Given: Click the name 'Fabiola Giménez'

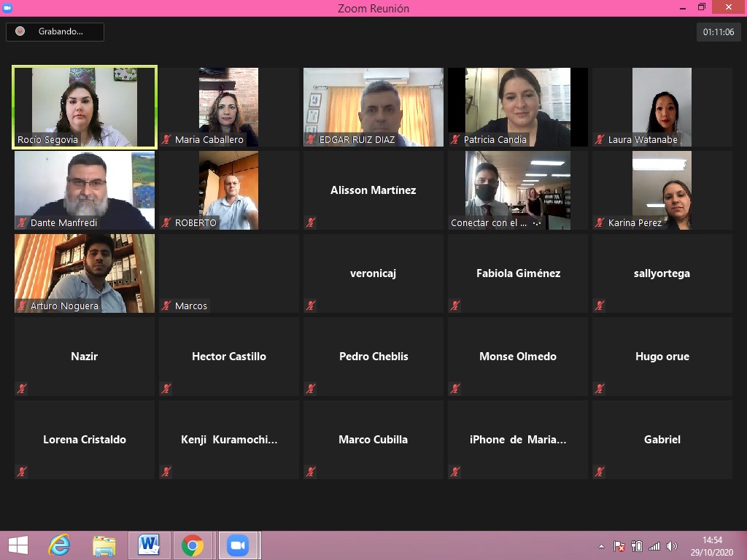Looking at the screenshot, I should tap(519, 273).
